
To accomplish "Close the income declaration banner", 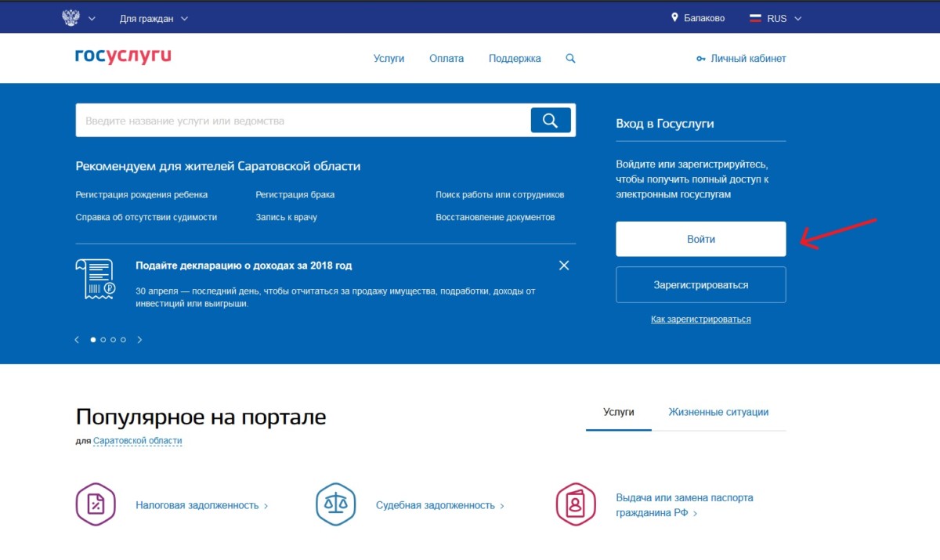I will point(564,266).
